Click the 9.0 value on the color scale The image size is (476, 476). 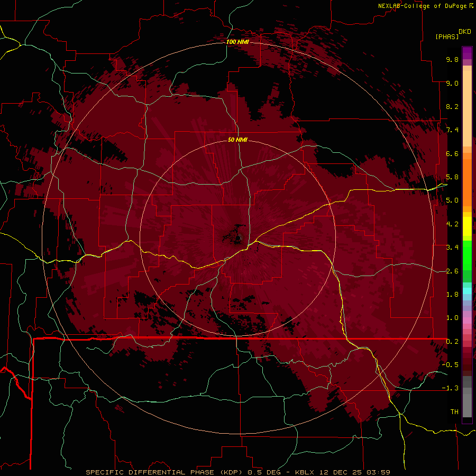452,83
